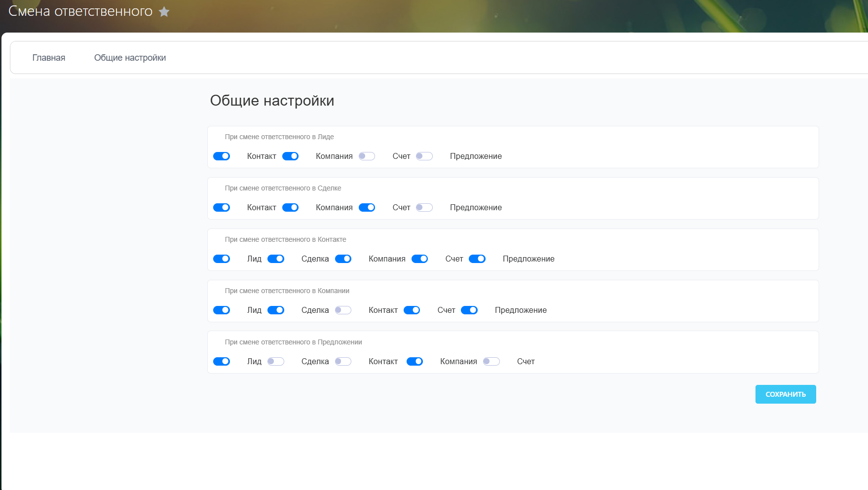Image resolution: width=868 pixels, height=490 pixels.
Task: Click the СОХРАНИТЬ button
Action: pos(785,394)
